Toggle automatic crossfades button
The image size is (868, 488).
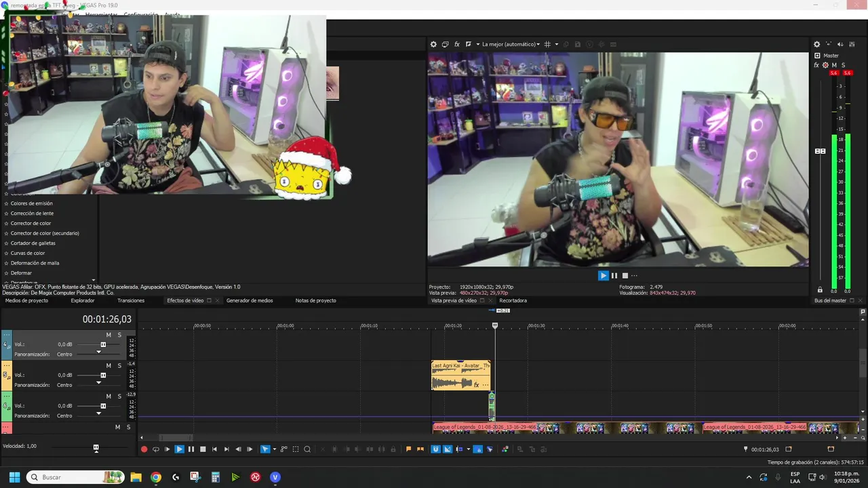pos(447,449)
